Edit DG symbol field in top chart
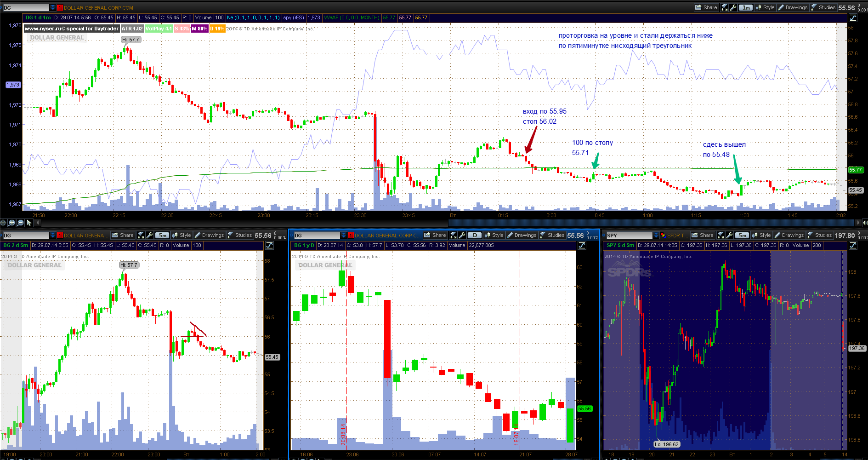Viewport: 868px width, 460px height. 26,7
